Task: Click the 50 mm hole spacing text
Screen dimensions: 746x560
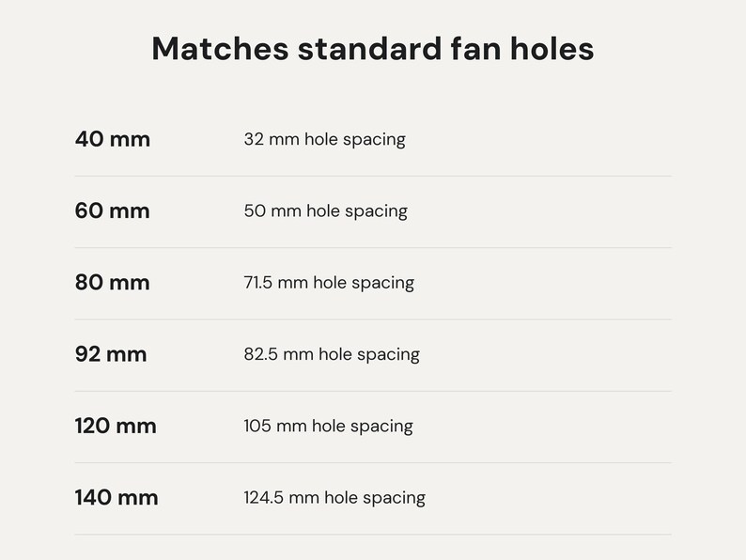Action: 325,210
